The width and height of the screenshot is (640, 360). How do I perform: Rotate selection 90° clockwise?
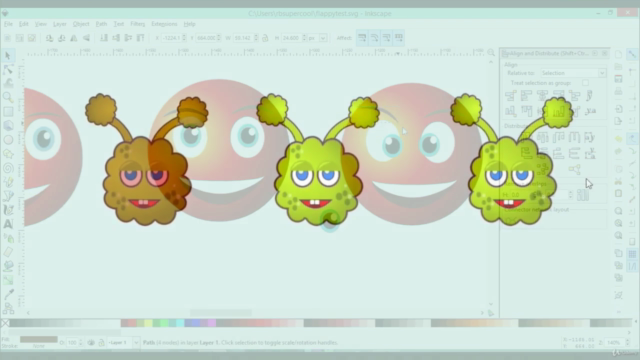pyautogui.click(x=62, y=38)
